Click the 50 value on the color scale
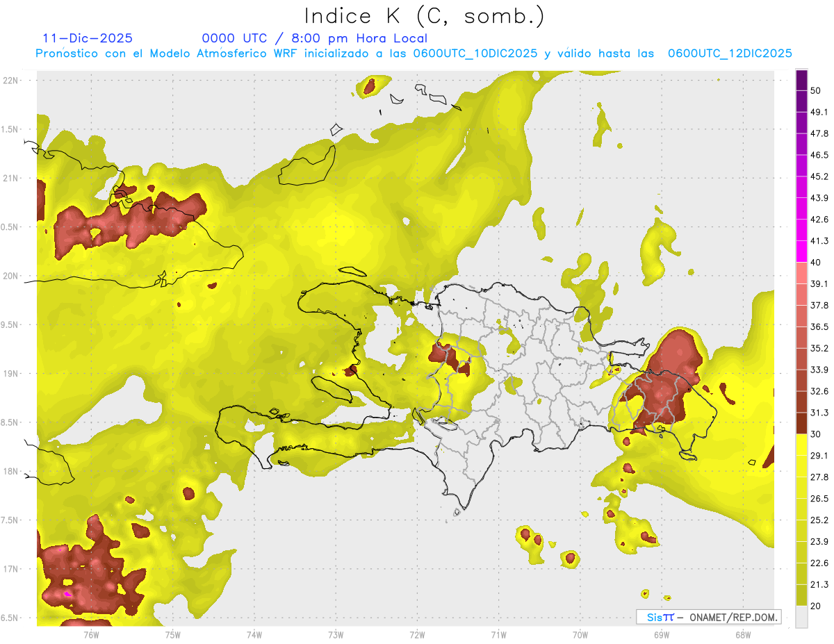 point(817,91)
